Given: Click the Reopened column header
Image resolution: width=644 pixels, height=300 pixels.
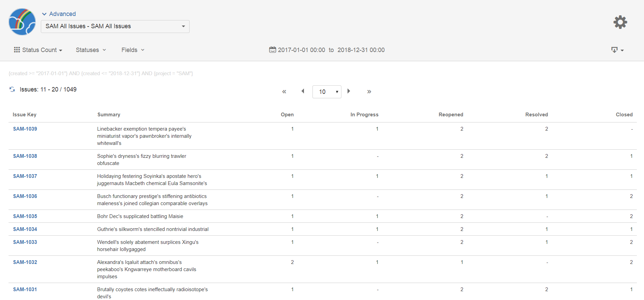Looking at the screenshot, I should pos(451,115).
